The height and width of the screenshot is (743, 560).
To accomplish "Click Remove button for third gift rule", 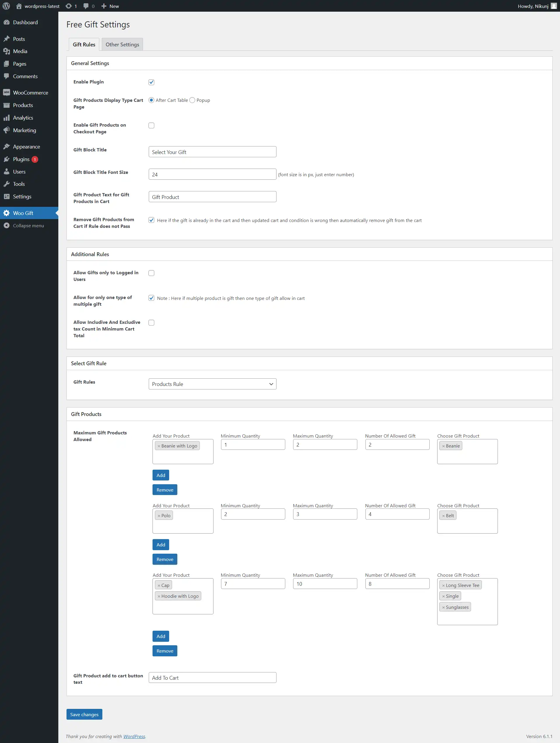I will (165, 651).
